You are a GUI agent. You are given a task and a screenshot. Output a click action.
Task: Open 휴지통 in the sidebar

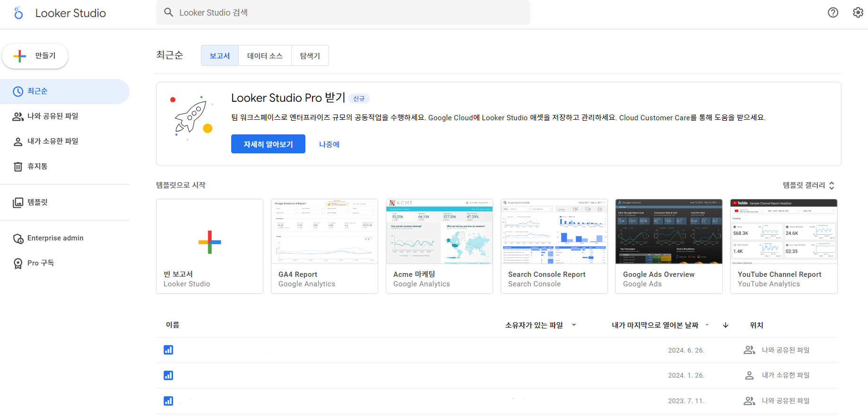click(65, 167)
